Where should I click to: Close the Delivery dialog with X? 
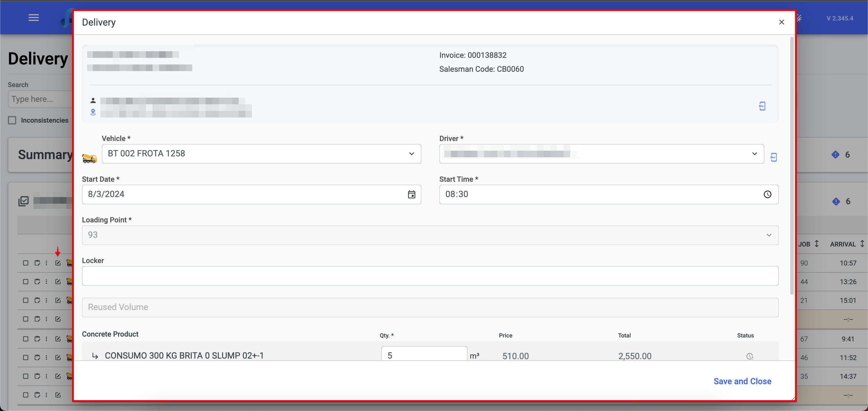pyautogui.click(x=782, y=22)
